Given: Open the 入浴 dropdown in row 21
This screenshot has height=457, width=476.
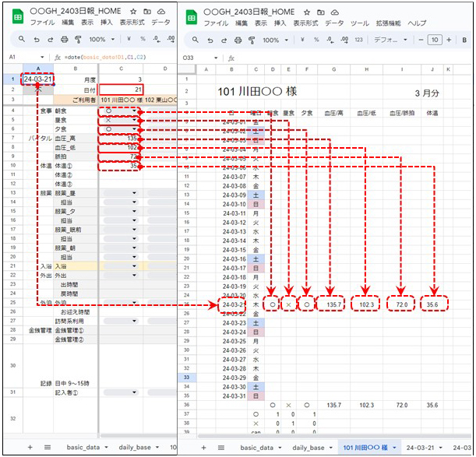Looking at the screenshot, I should coord(134,266).
